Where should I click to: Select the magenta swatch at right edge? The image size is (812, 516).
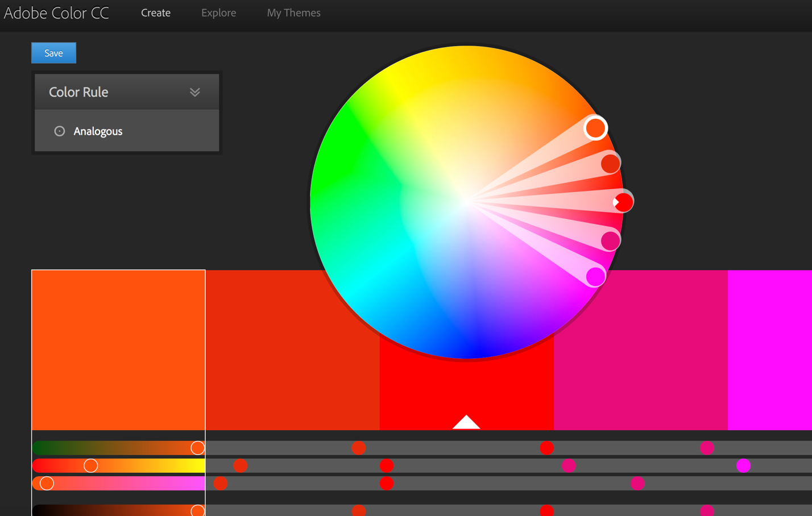(x=769, y=349)
